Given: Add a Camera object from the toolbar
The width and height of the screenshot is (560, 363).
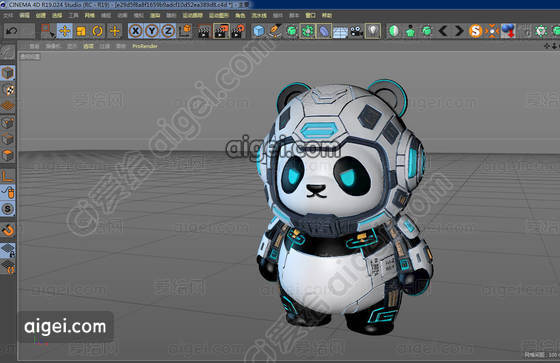Looking at the screenshot, I should pyautogui.click(x=356, y=31).
